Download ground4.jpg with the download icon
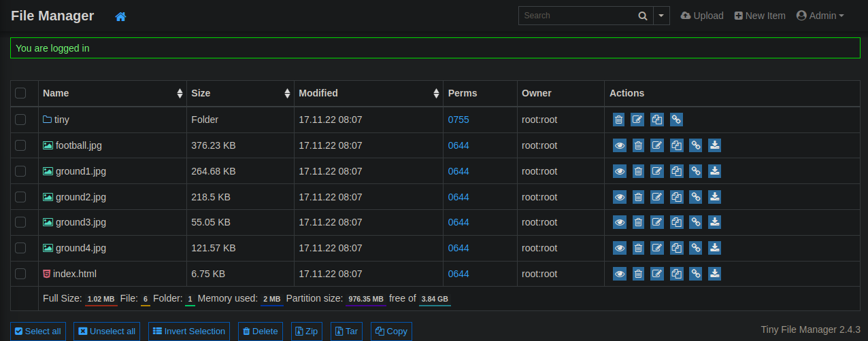 tap(714, 248)
